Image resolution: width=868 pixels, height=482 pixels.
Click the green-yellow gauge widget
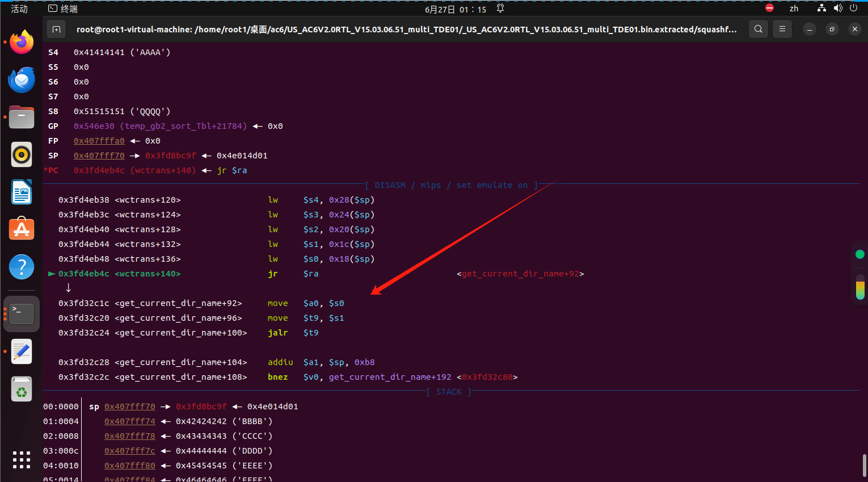tap(860, 287)
